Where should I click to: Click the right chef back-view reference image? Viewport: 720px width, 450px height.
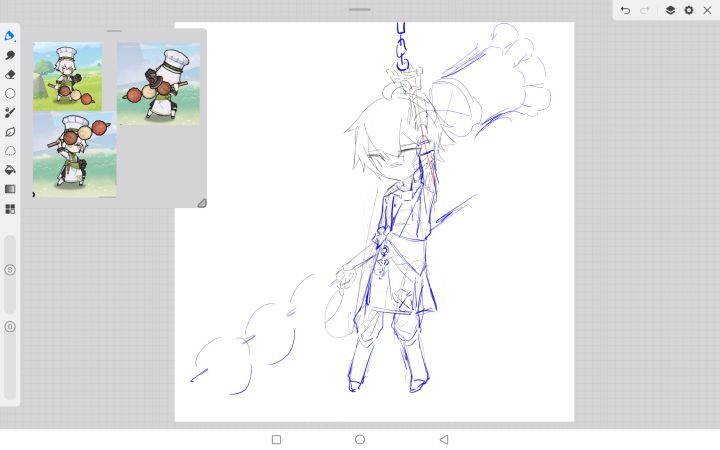(158, 84)
